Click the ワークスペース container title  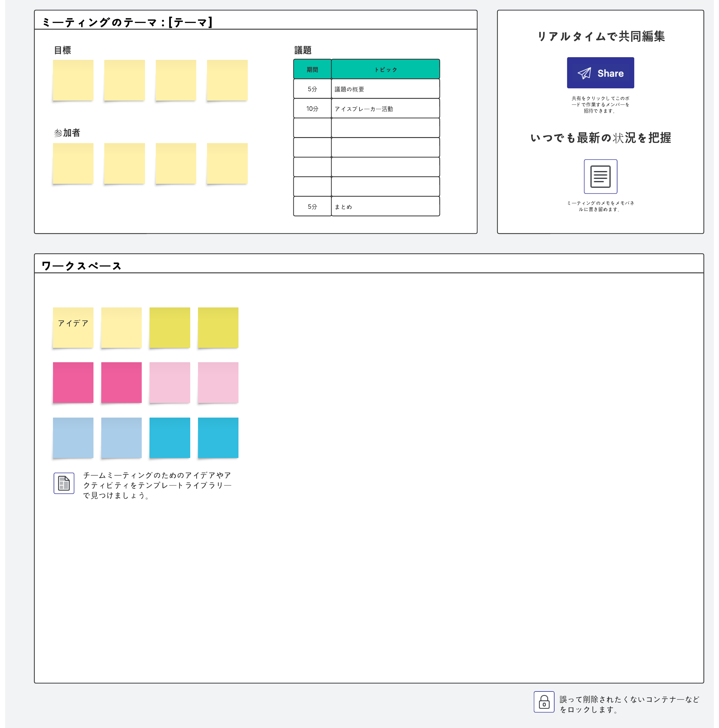click(81, 266)
